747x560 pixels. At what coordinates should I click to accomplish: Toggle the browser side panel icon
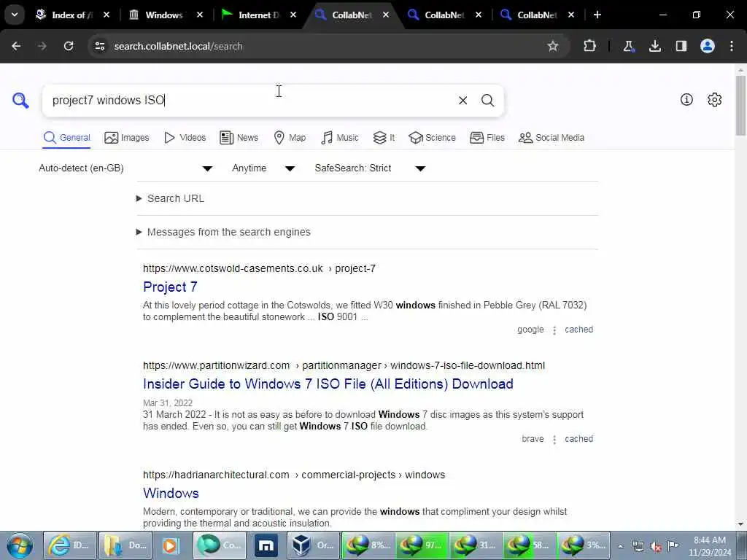tap(681, 46)
